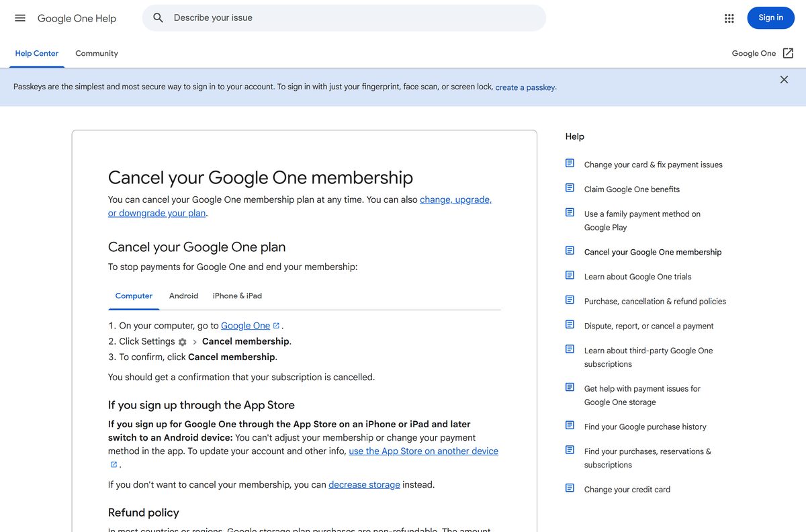Screen dimensions: 806x532
Task: Click the article icon beside Cancel your Google One membership
Action: tap(570, 251)
